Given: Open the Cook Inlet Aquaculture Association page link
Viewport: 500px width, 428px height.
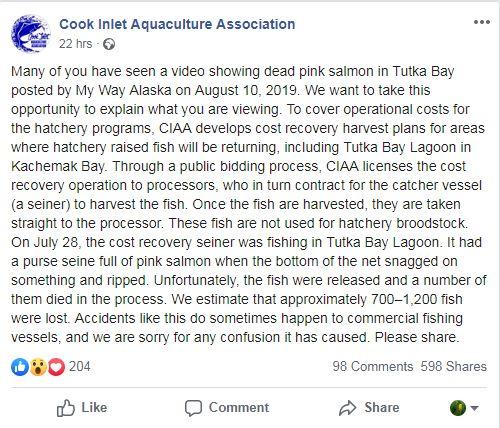Looking at the screenshot, I should pos(177,24).
